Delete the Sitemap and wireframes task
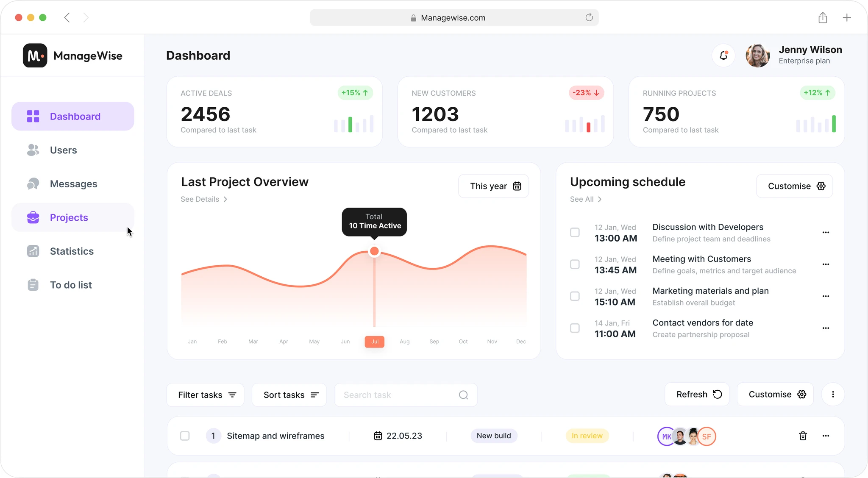Viewport: 868px width, 478px height. pos(803,436)
